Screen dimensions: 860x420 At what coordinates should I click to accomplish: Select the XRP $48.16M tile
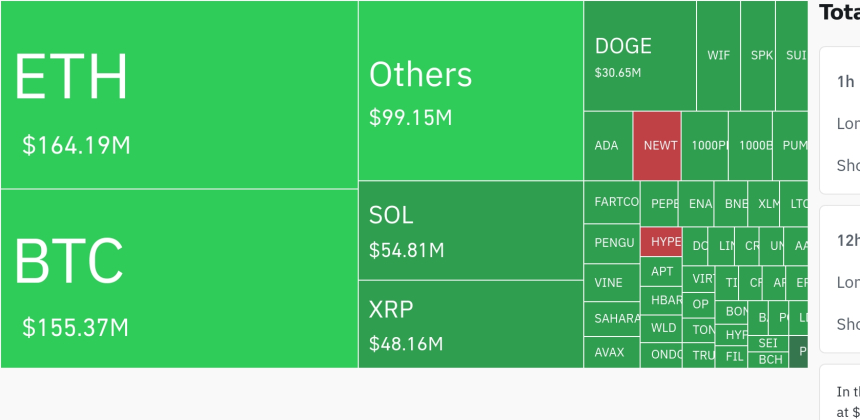click(x=470, y=324)
